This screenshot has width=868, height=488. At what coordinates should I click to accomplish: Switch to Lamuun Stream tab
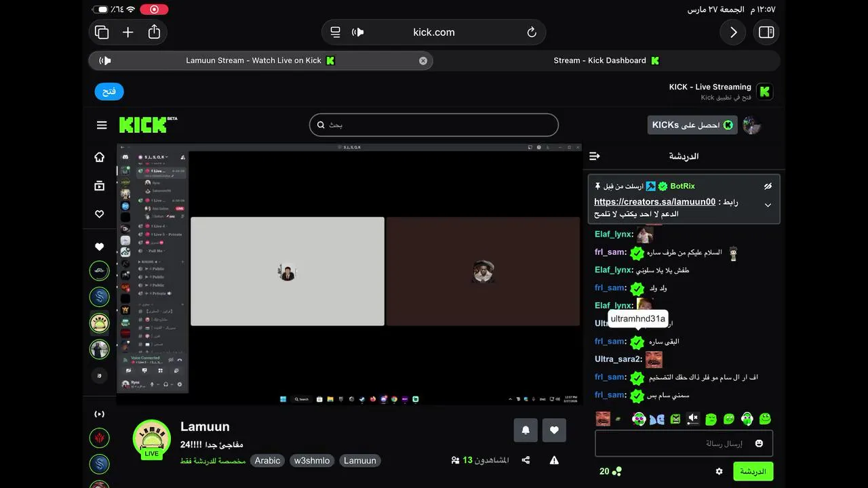click(x=260, y=60)
